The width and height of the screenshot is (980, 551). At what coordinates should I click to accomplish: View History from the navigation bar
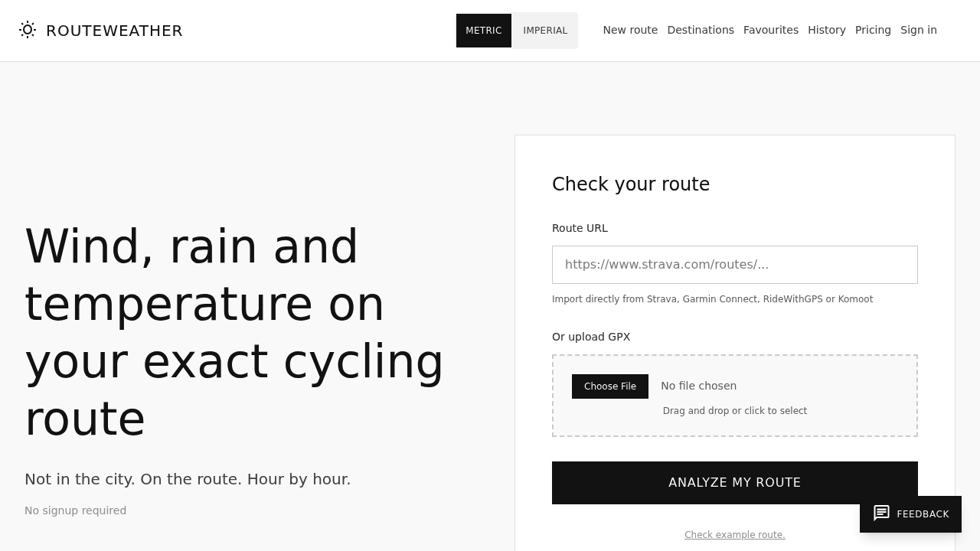pos(827,30)
